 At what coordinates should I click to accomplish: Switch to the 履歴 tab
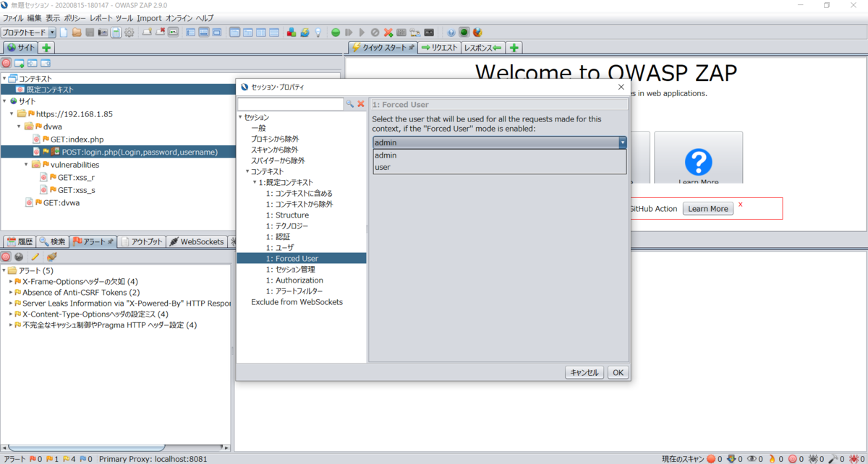[20, 242]
